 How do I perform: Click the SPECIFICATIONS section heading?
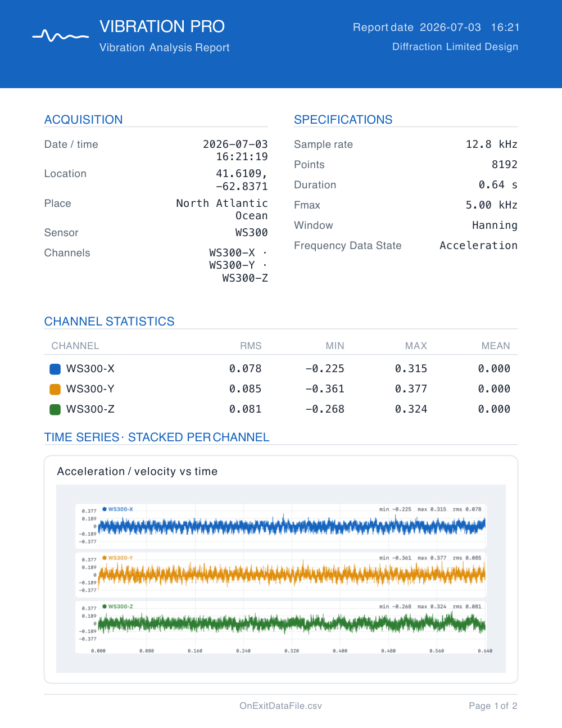[343, 120]
